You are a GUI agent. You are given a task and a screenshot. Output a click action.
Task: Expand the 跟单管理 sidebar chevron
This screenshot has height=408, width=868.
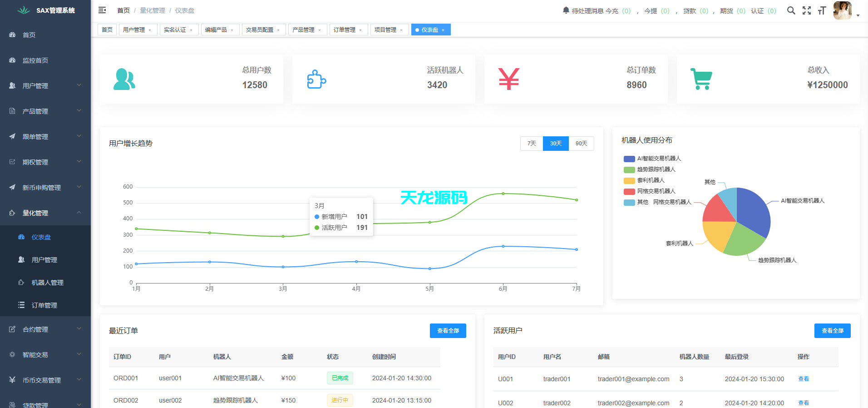pos(79,136)
